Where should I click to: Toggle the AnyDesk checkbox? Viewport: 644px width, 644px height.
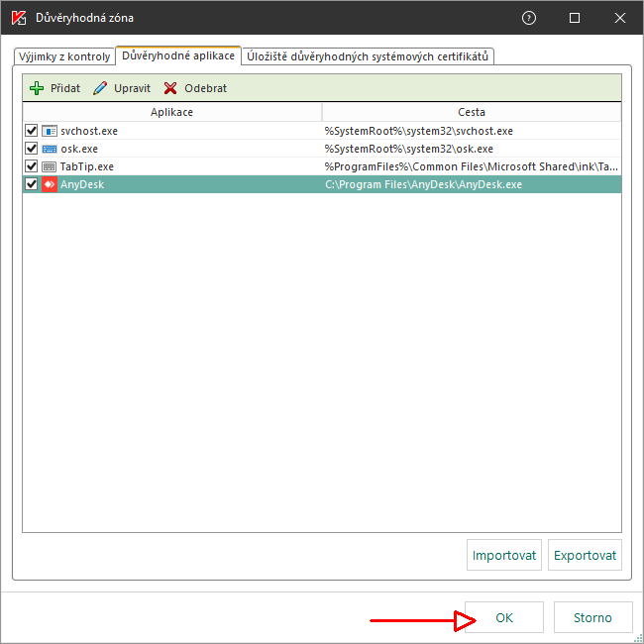point(32,184)
